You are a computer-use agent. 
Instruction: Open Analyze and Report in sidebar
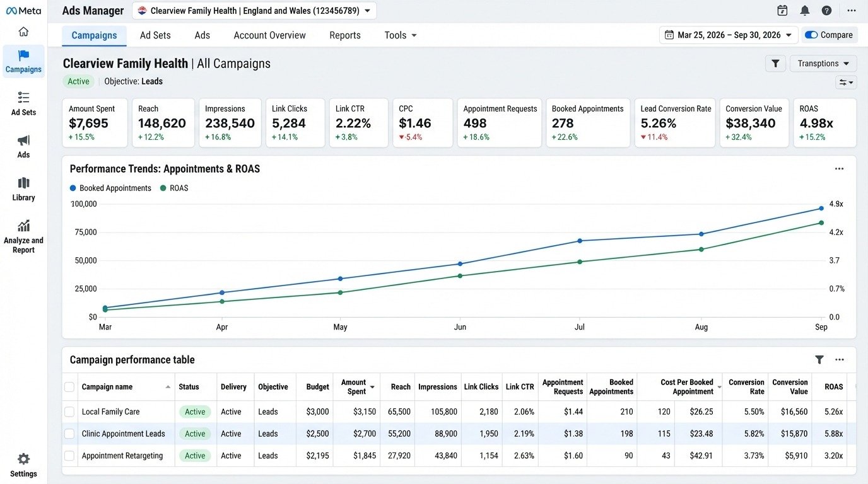point(23,236)
